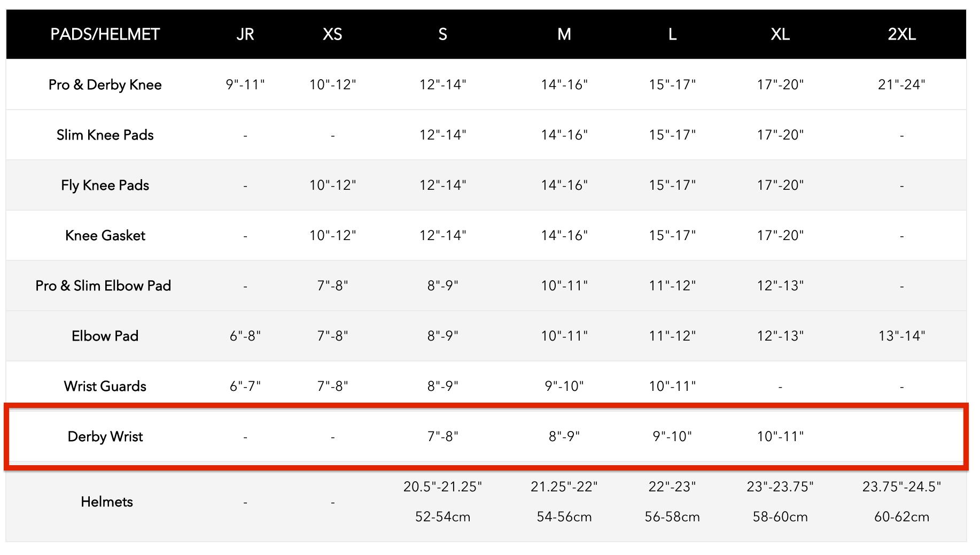The height and width of the screenshot is (555, 980).
Task: Click the 9"-11" Pro & Derby Knee cell
Action: tap(245, 84)
